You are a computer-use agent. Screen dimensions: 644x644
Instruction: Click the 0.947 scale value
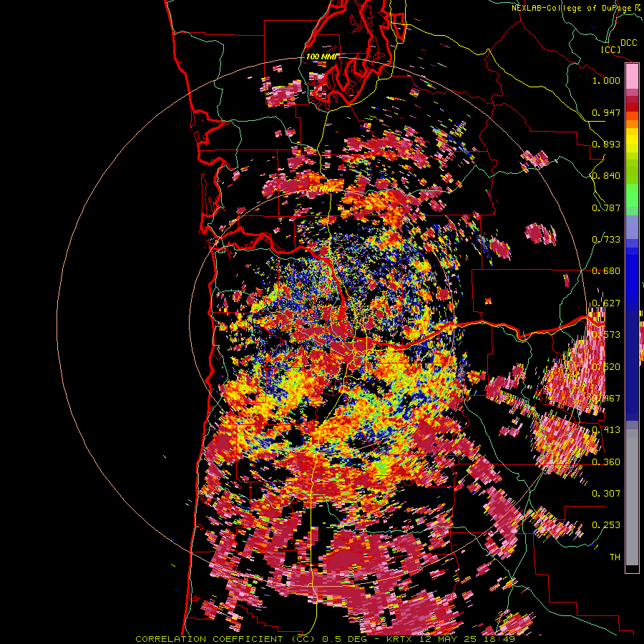[606, 112]
